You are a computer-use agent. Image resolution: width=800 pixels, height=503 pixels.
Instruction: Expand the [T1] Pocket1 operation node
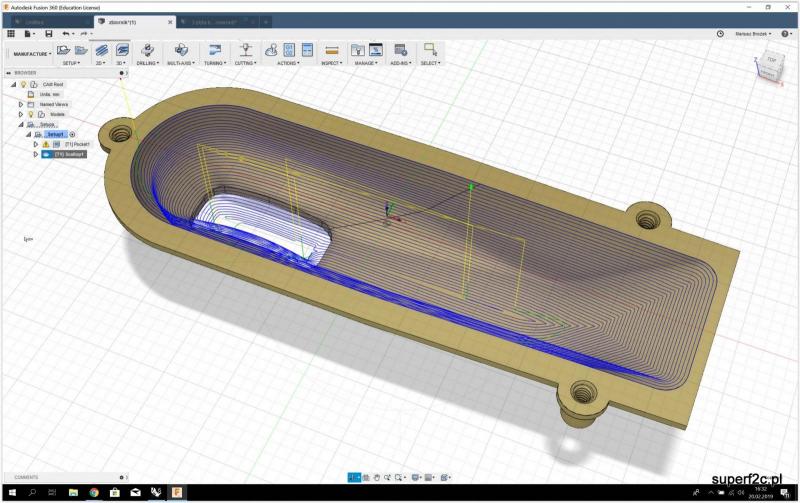click(35, 144)
